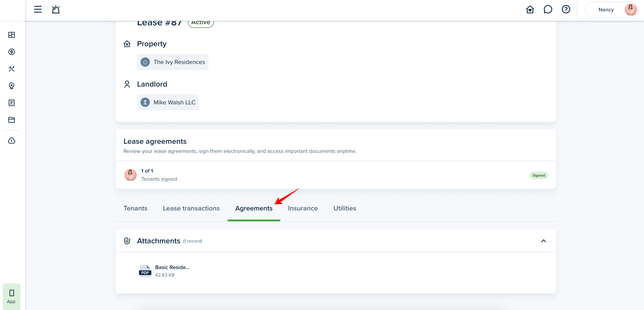Viewport: 644px width, 310px height.
Task: Open the dashboard grid icon in sidebar
Action: pyautogui.click(x=12, y=35)
